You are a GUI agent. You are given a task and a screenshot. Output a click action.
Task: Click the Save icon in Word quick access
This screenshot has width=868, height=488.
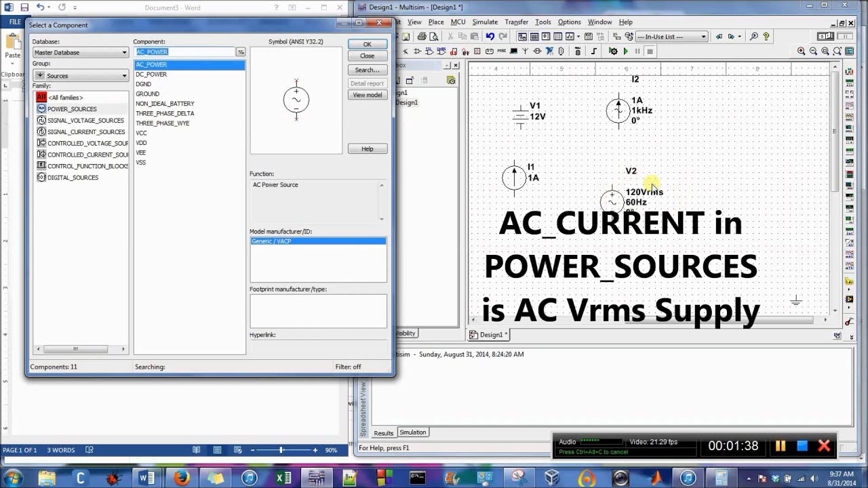[24, 7]
